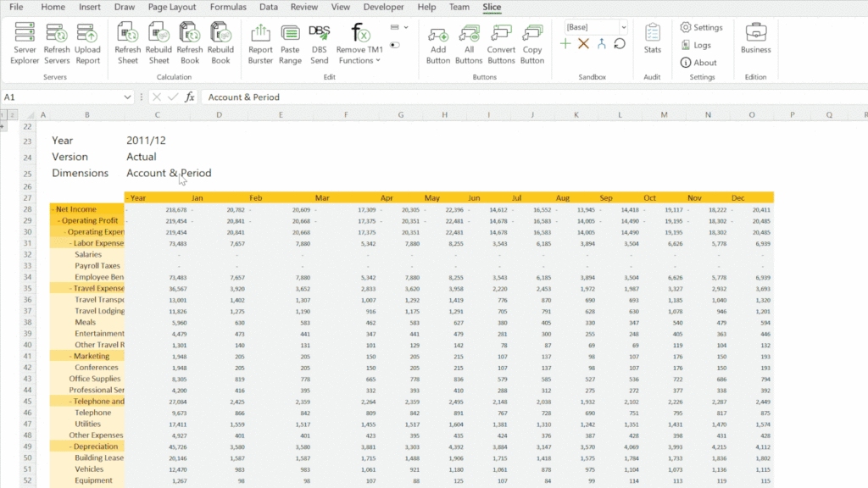
Task: Expand the Name Box dropdown arrow
Action: pyautogui.click(x=127, y=97)
